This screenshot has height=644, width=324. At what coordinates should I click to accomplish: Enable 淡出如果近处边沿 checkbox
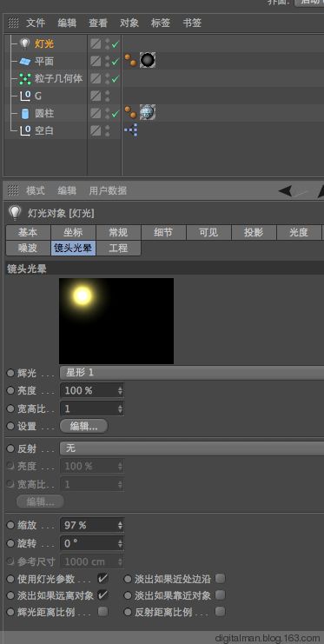(220, 579)
